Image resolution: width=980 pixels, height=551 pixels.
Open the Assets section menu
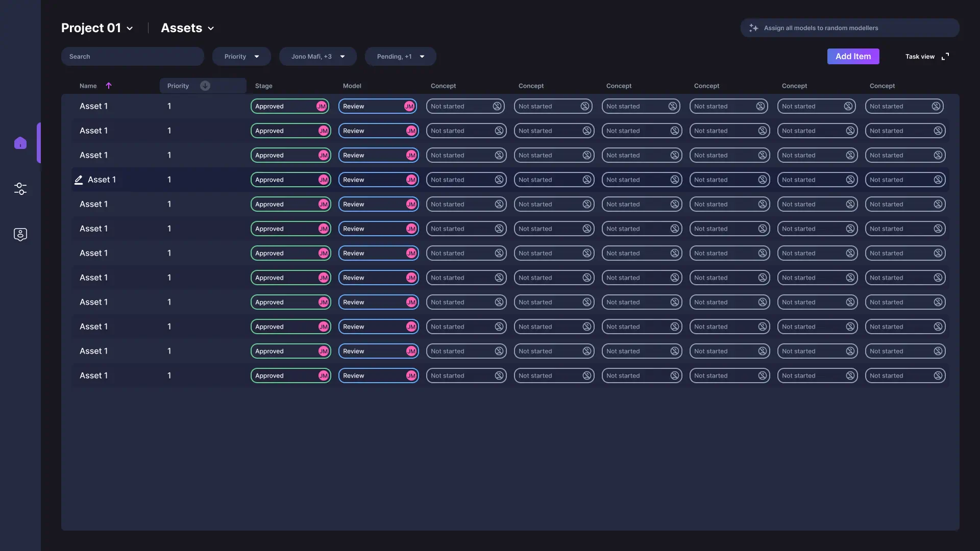click(187, 28)
